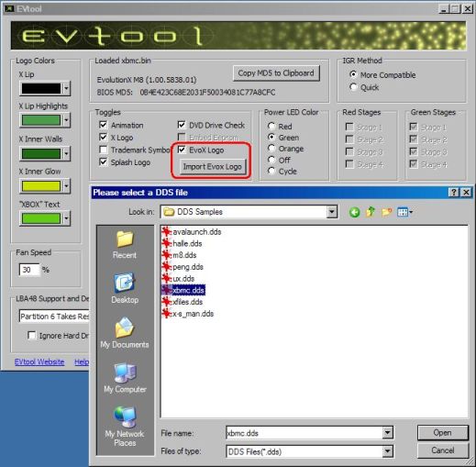The width and height of the screenshot is (476, 467).
Task: Open the LBA48 Partition 6 combo box
Action: coord(54,317)
